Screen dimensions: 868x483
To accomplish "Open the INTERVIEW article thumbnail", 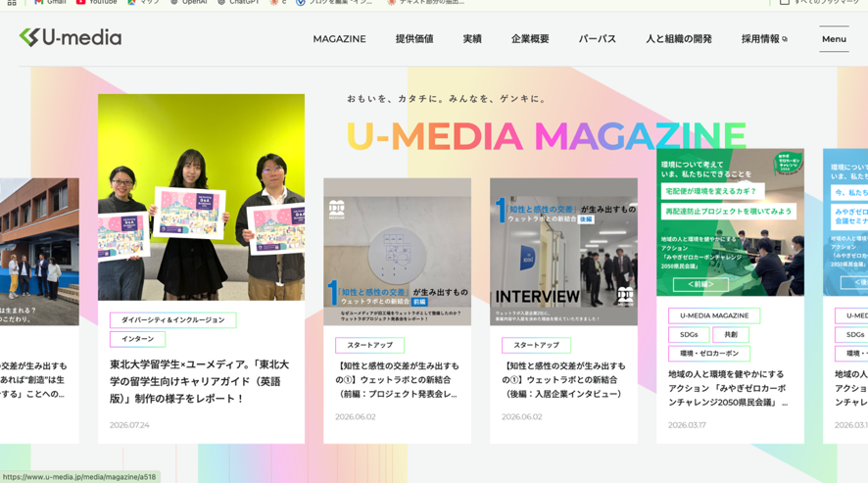I will [x=563, y=252].
